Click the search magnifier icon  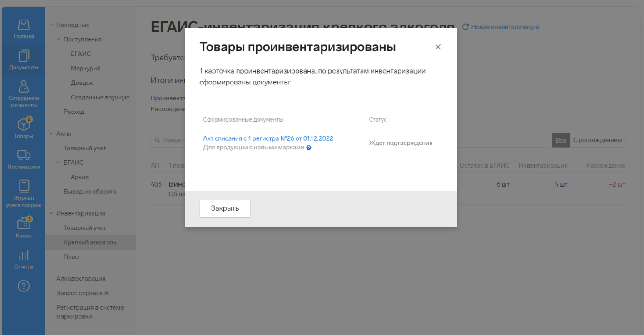pyautogui.click(x=158, y=140)
